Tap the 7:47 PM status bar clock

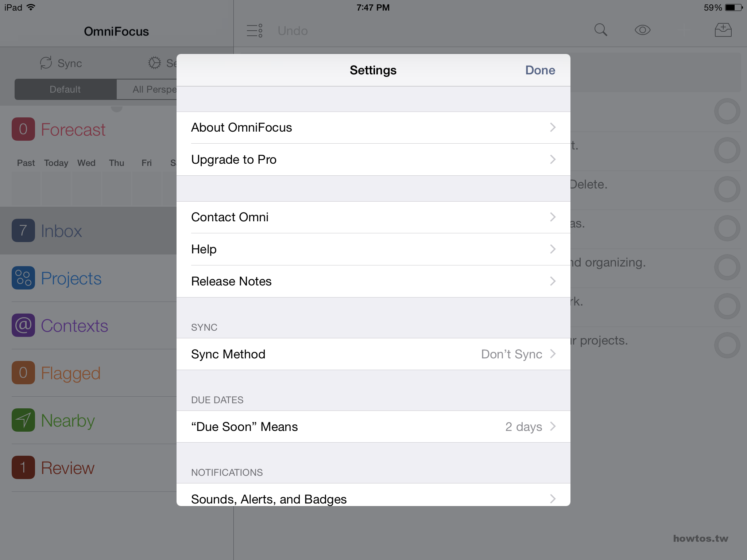point(373,7)
